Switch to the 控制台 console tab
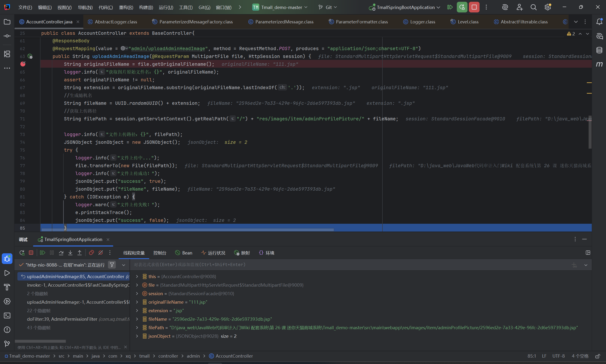The height and width of the screenshot is (364, 606). (160, 253)
